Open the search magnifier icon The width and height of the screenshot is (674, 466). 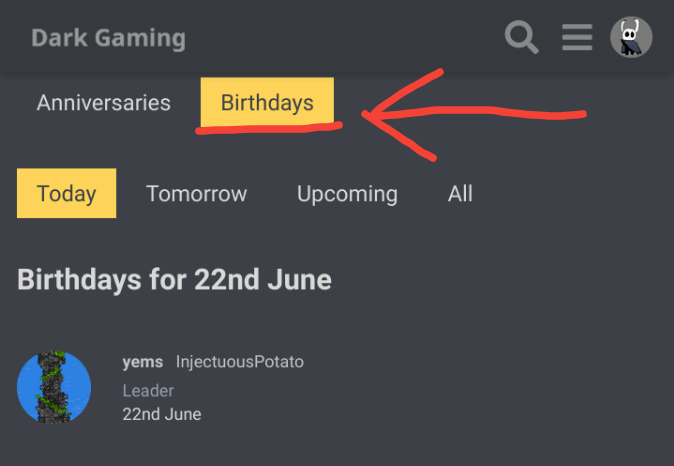pos(521,37)
